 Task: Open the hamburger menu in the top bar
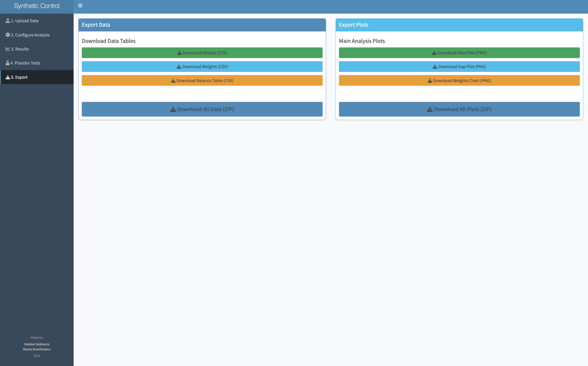tap(80, 5)
